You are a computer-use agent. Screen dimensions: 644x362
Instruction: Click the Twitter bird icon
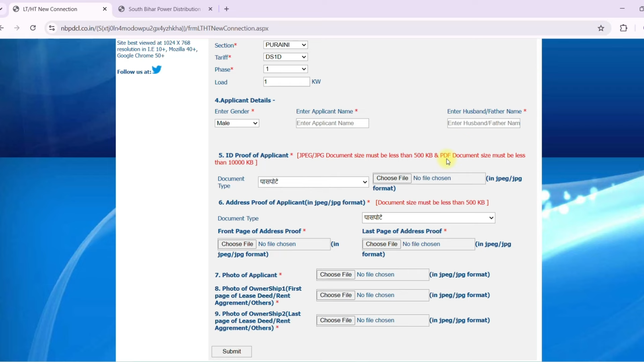coord(157,70)
